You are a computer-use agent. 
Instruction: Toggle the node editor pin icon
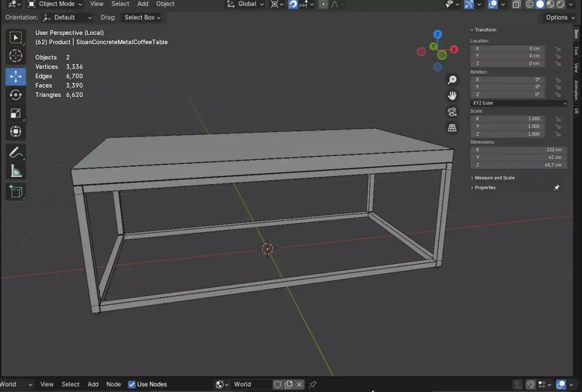313,384
